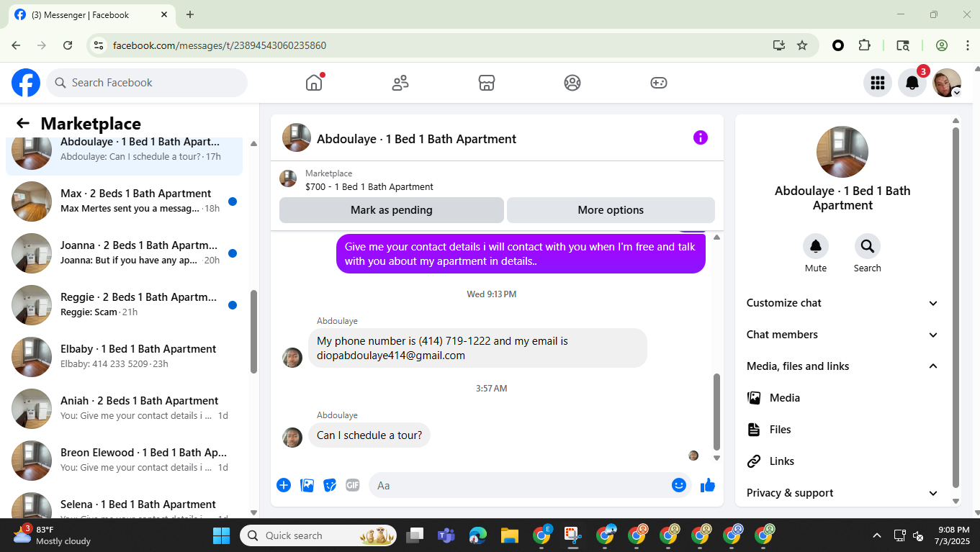Open the emoji picker in message box

pyautogui.click(x=678, y=485)
